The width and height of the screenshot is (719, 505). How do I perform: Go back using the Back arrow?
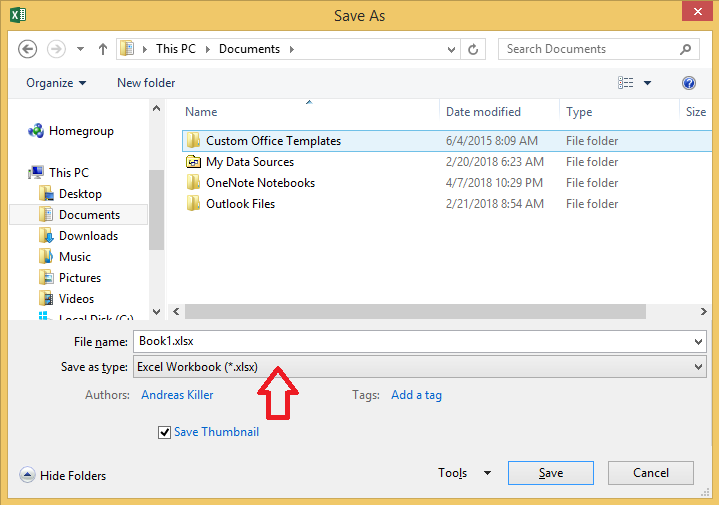[28, 49]
